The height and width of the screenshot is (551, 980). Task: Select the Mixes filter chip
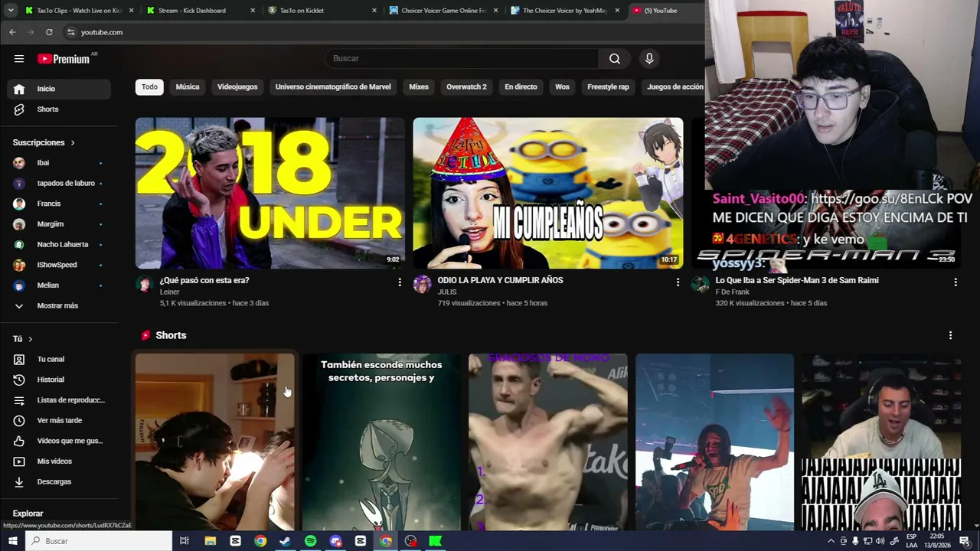point(419,87)
